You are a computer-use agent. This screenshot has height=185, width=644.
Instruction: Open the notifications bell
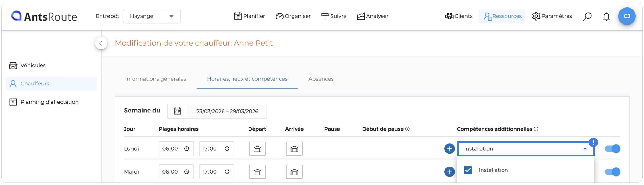coord(606,17)
